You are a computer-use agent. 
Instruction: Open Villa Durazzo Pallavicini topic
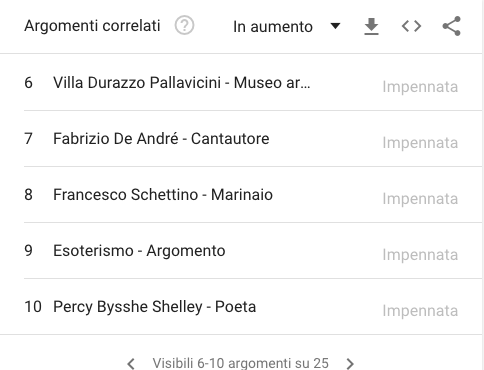click(x=182, y=82)
